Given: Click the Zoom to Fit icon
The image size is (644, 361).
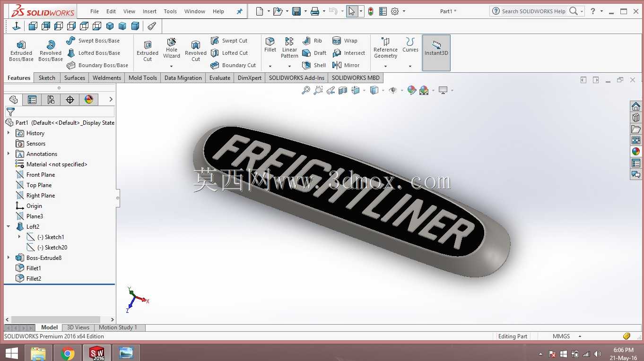Looking at the screenshot, I should (306, 90).
